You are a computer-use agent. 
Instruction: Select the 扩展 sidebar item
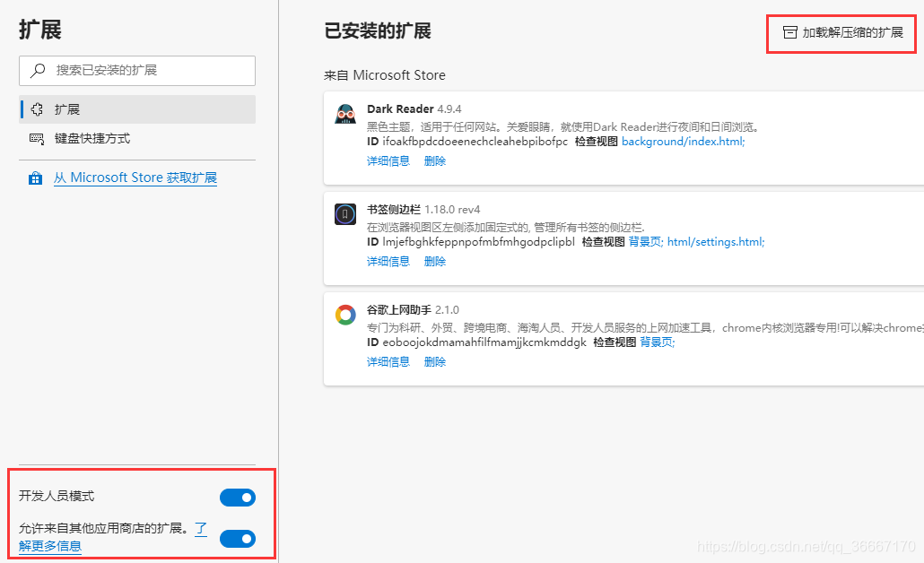[x=137, y=109]
